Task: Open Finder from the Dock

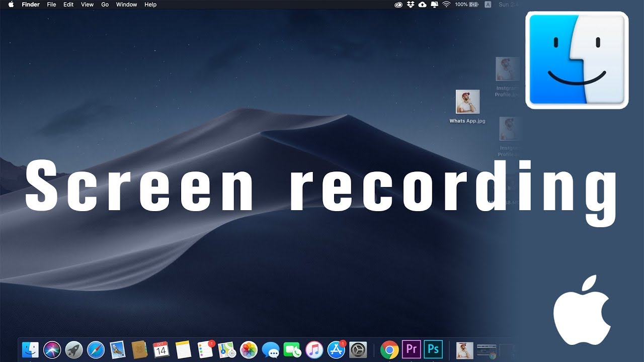Action: [31, 349]
